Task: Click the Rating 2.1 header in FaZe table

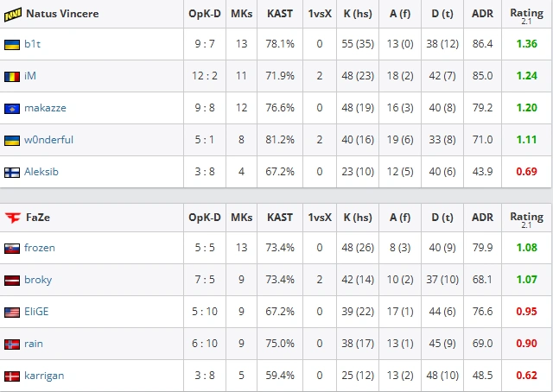Action: (x=526, y=218)
